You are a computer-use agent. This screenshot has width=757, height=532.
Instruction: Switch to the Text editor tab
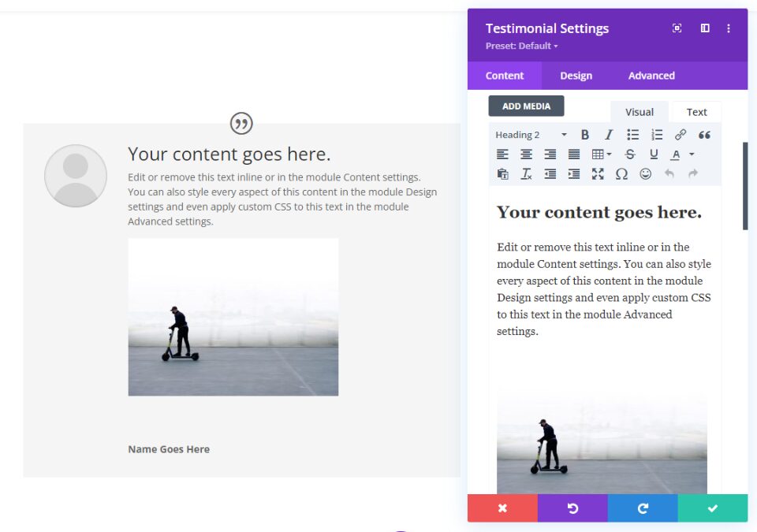click(696, 112)
